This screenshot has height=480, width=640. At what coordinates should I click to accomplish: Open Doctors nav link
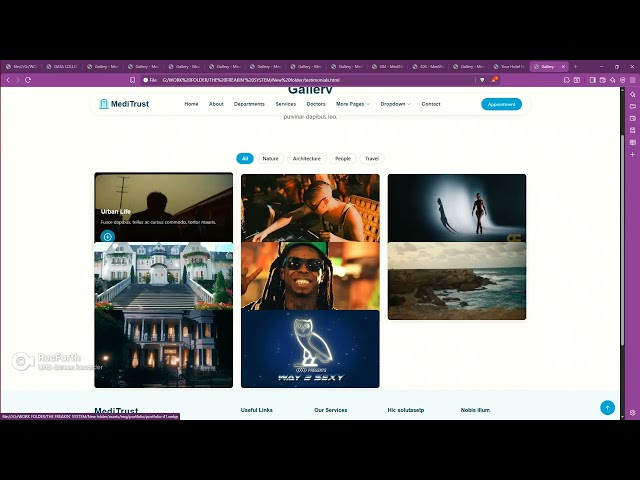316,104
